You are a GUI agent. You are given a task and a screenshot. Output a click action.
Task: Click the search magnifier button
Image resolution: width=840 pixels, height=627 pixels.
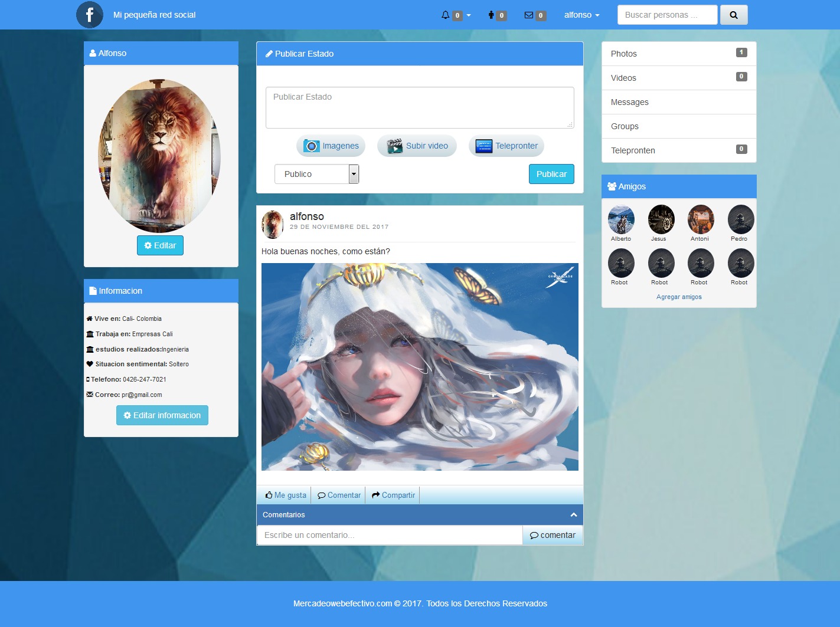(x=733, y=15)
